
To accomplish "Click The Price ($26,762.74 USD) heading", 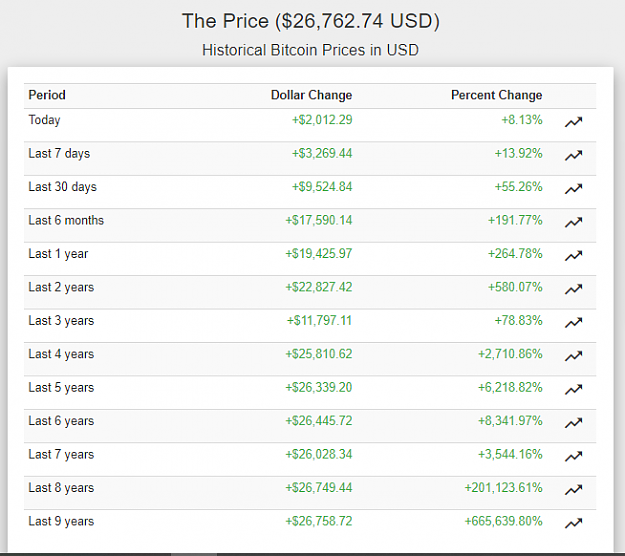I will 311,21.
